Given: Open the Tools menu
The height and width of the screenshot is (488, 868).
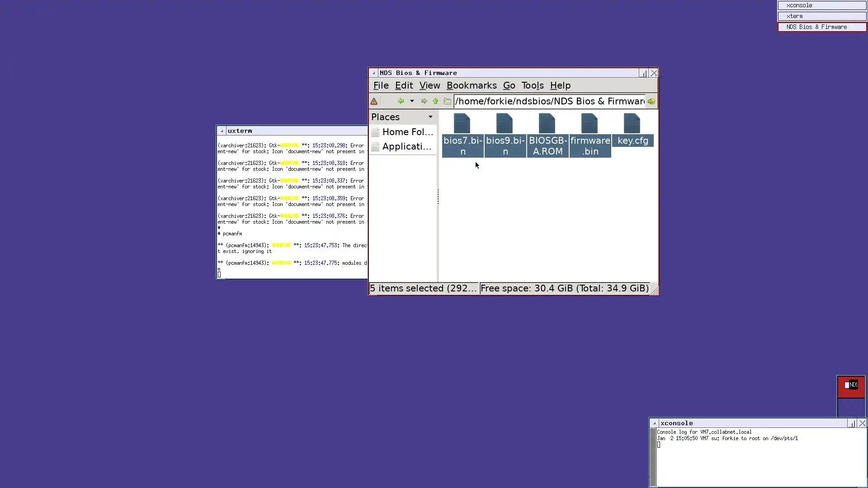Looking at the screenshot, I should [532, 85].
